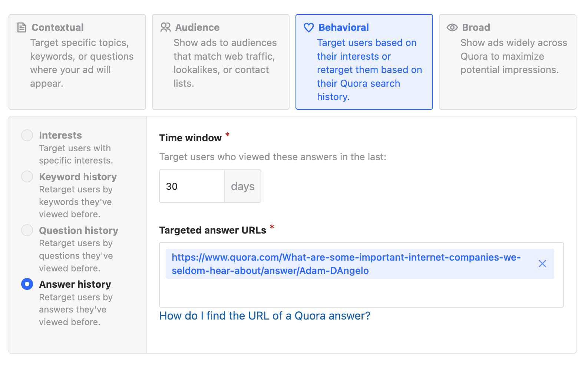Click the Broad eye icon

(x=452, y=27)
